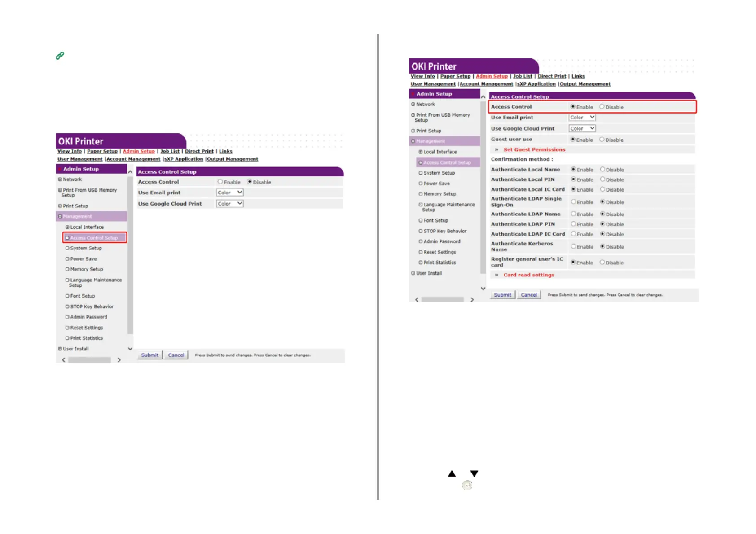This screenshot has width=756, height=534.
Task: Click sidebar scroll-up arrow in left page
Action: pyautogui.click(x=130, y=172)
